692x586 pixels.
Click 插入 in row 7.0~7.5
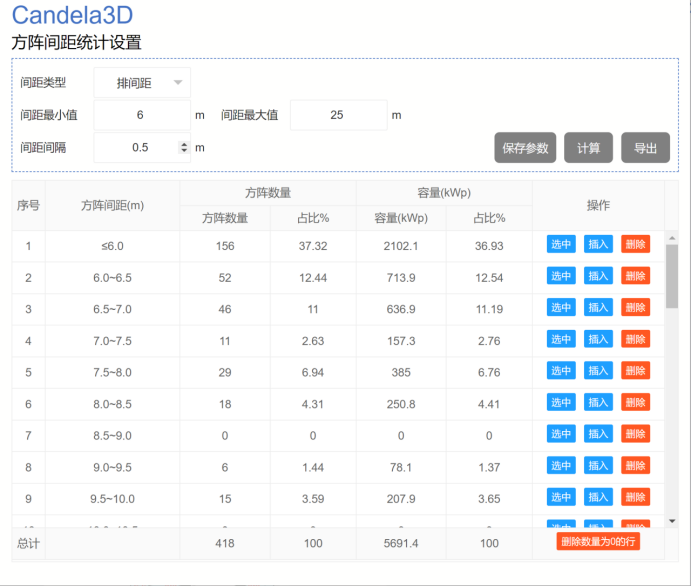point(598,339)
